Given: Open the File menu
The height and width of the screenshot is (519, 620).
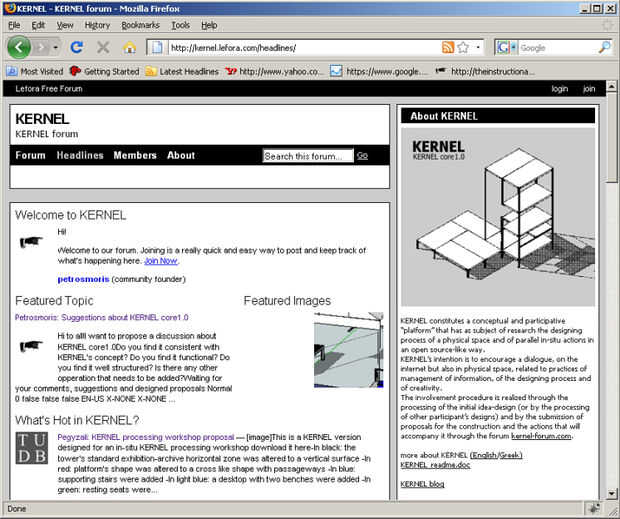Looking at the screenshot, I should pos(14,25).
